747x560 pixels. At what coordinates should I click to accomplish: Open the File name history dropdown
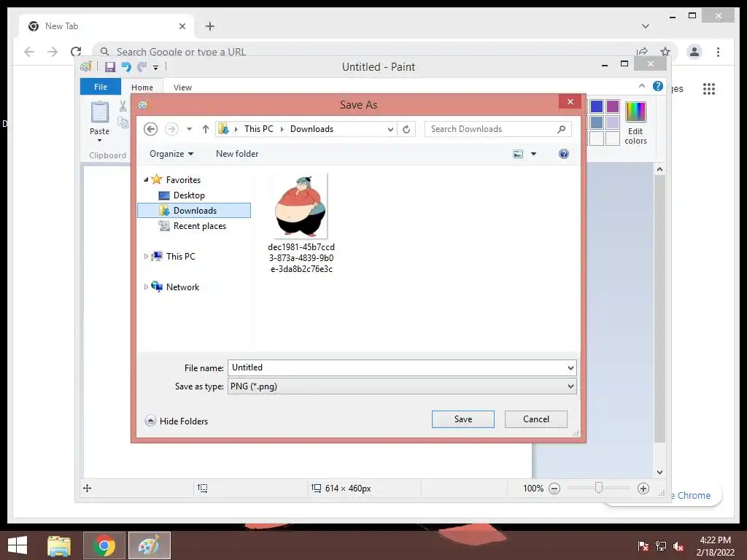click(x=570, y=367)
